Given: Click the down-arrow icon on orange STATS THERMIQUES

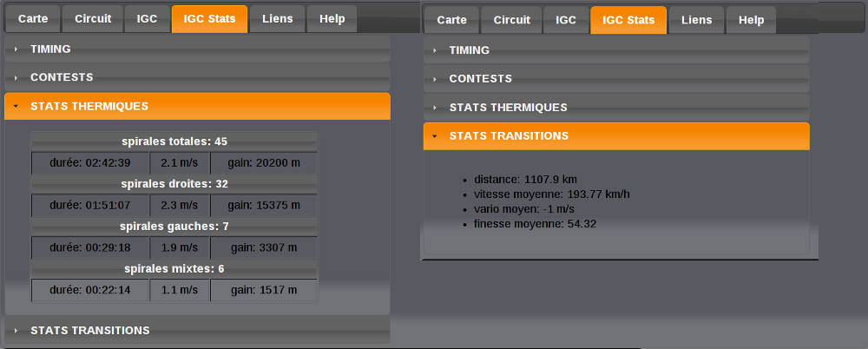Looking at the screenshot, I should point(16,106).
